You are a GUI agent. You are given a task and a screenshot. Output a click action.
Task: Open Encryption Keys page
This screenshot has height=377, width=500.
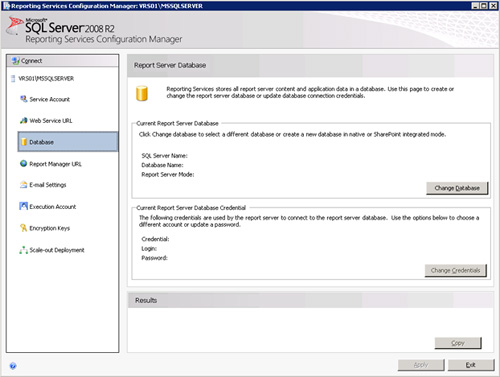coord(50,228)
